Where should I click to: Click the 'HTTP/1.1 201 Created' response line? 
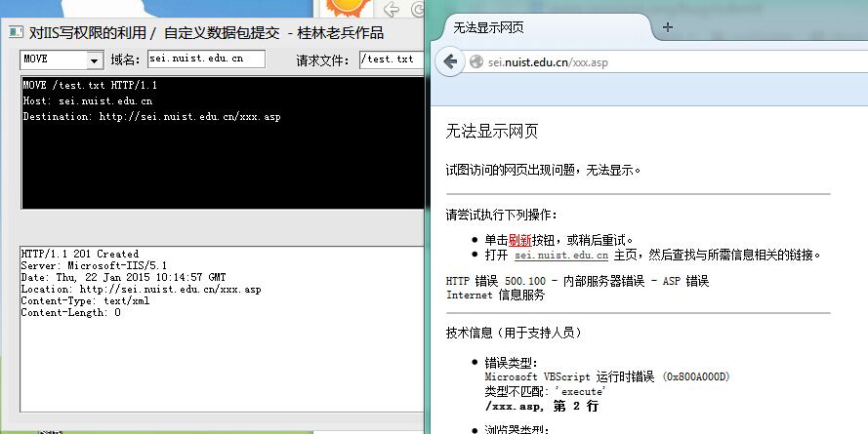pos(80,254)
